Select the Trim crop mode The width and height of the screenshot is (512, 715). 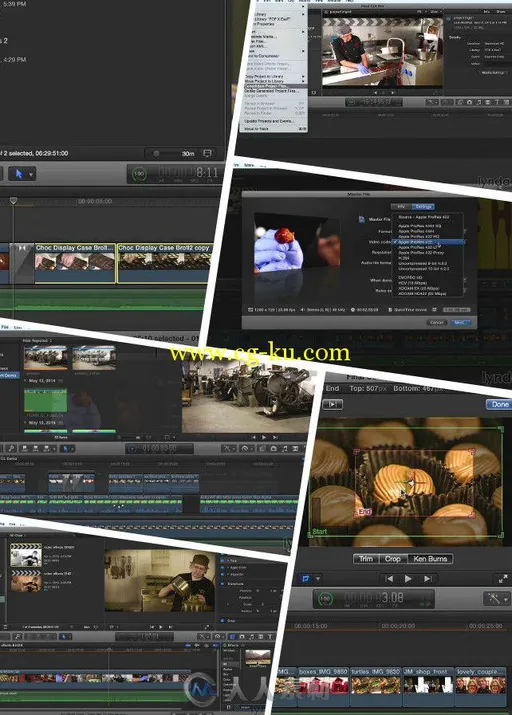366,559
